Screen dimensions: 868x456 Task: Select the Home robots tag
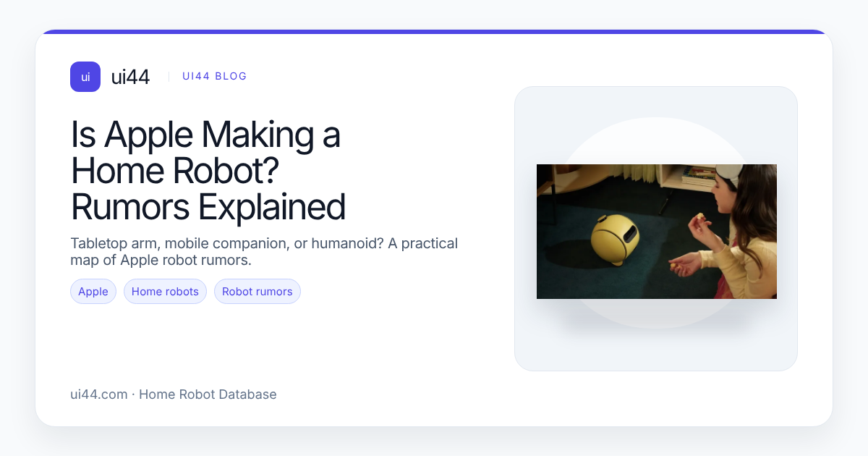[165, 292]
